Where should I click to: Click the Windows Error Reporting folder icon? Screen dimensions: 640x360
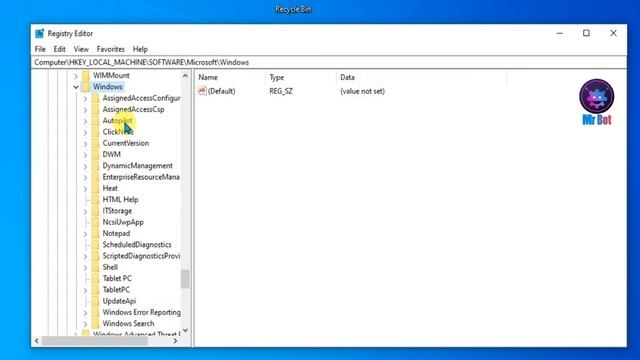96,312
